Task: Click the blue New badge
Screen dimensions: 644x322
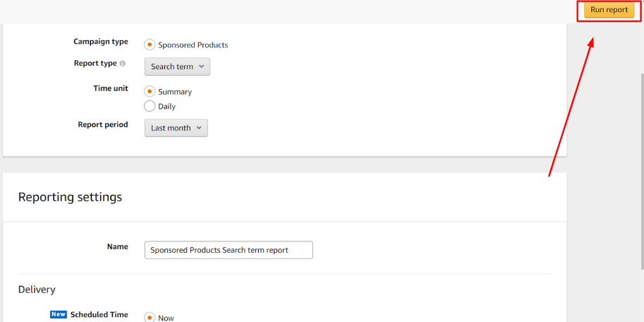Action: pos(59,315)
